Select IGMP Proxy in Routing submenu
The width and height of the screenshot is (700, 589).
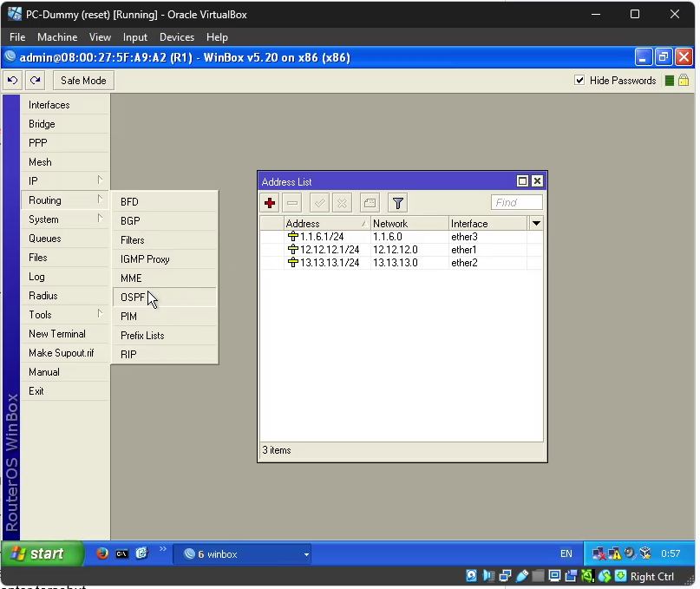coord(164,259)
